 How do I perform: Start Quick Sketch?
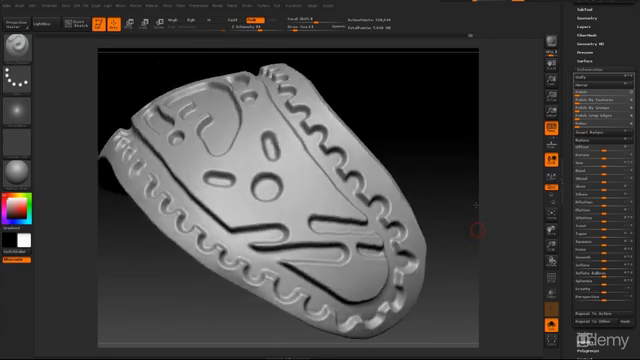pyautogui.click(x=76, y=24)
